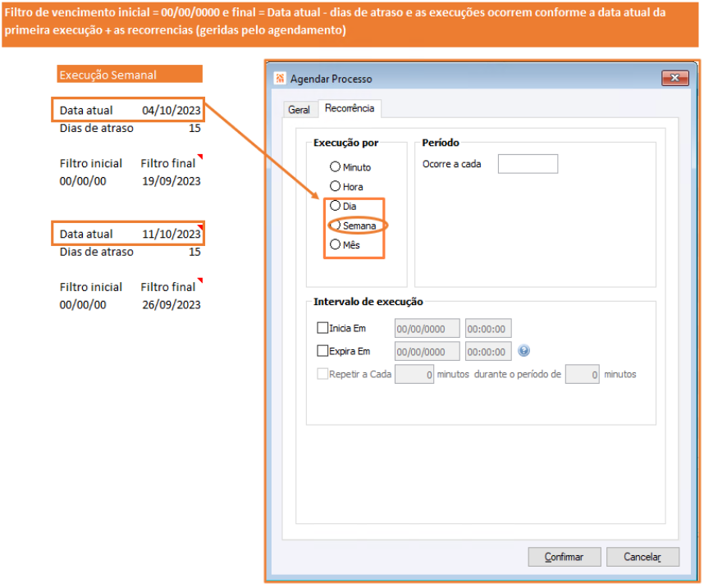Open the Recorrência tab

coord(350,108)
